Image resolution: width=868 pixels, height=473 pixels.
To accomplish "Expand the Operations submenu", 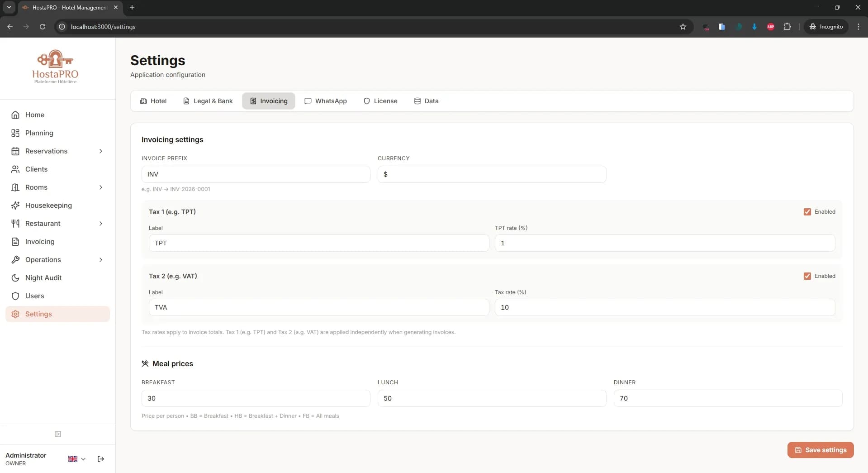I will (101, 260).
